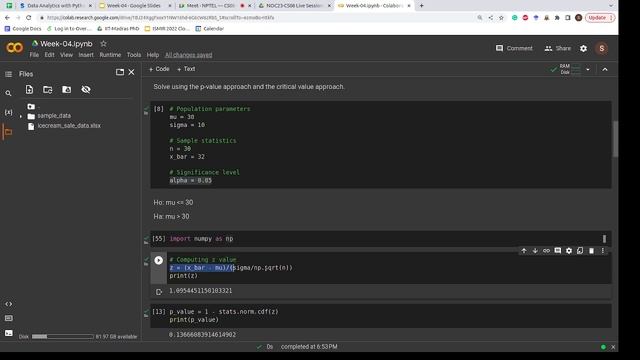The image size is (640, 360).
Task: Open cell editor settings gear
Action: click(569, 251)
